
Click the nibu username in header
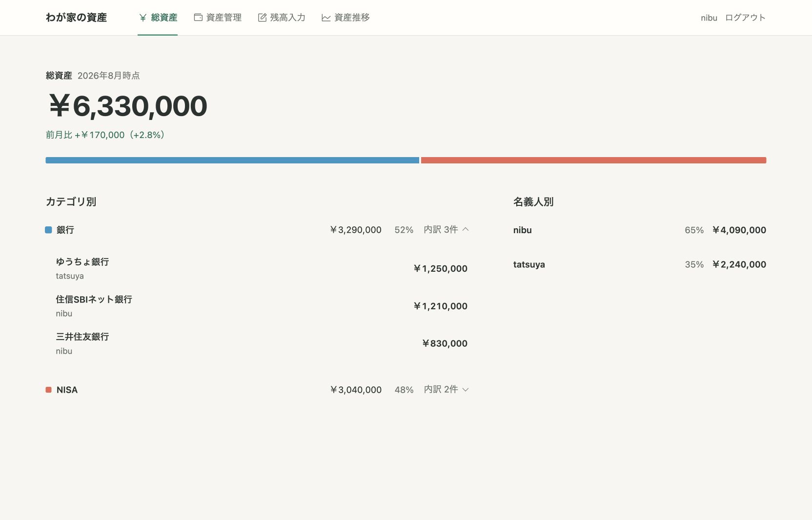click(x=709, y=18)
